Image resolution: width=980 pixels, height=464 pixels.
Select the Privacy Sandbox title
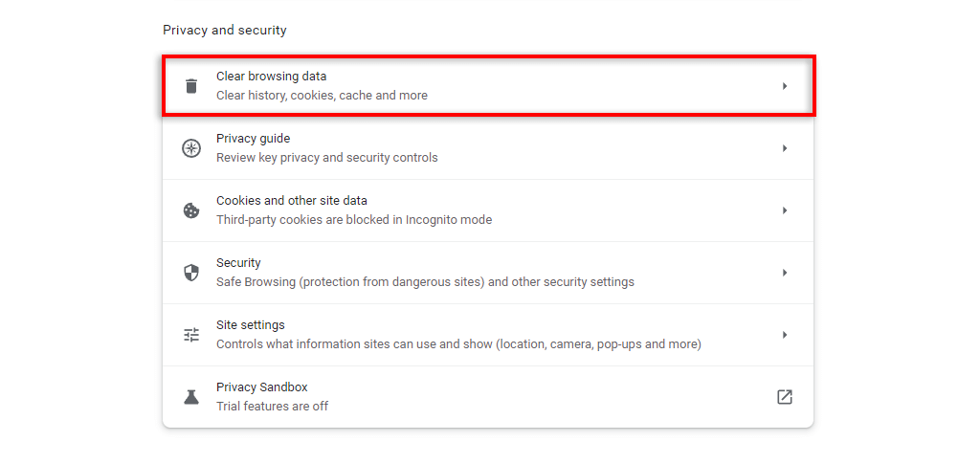click(x=261, y=387)
